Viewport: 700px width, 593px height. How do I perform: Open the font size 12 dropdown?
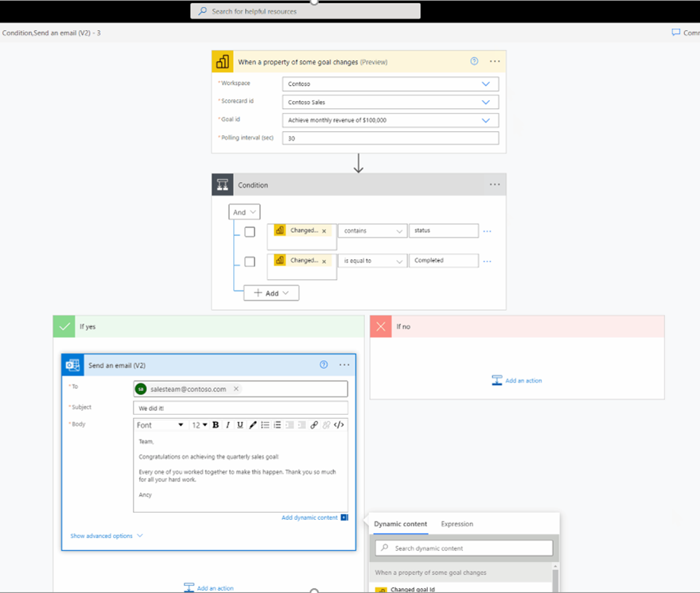[x=200, y=424]
